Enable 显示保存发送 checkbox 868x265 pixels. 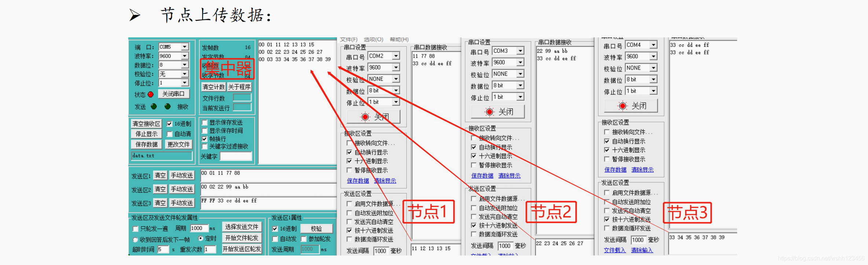click(205, 123)
